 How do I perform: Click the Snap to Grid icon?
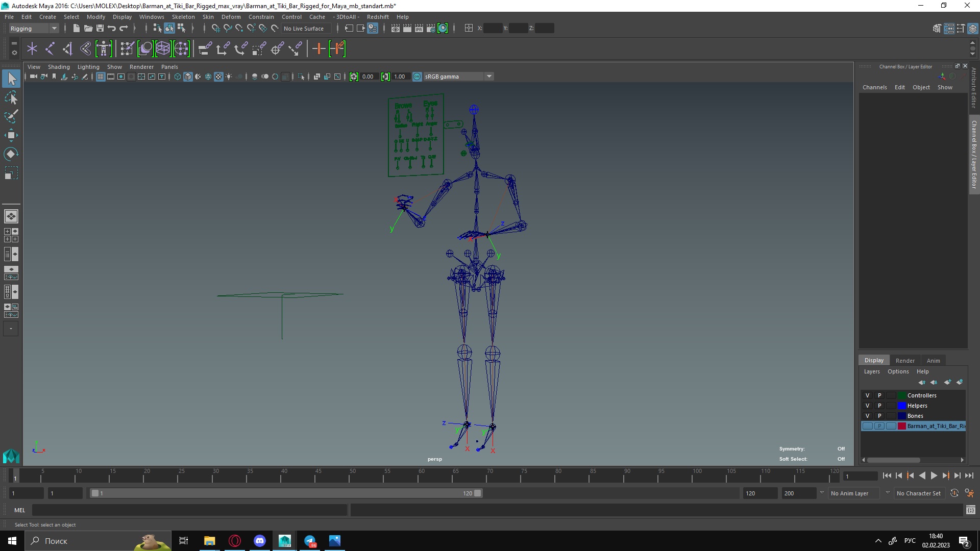point(215,28)
